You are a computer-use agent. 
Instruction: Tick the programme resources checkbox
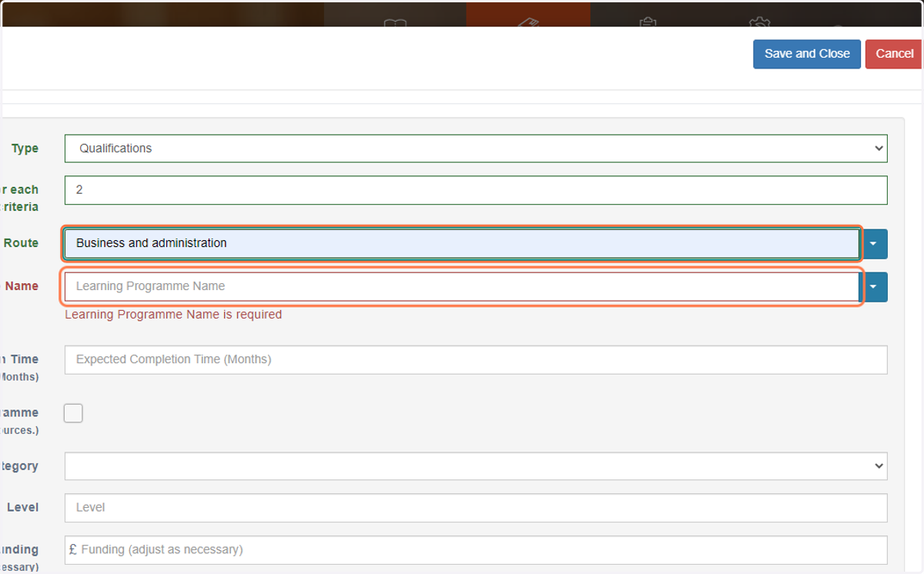[x=73, y=413]
